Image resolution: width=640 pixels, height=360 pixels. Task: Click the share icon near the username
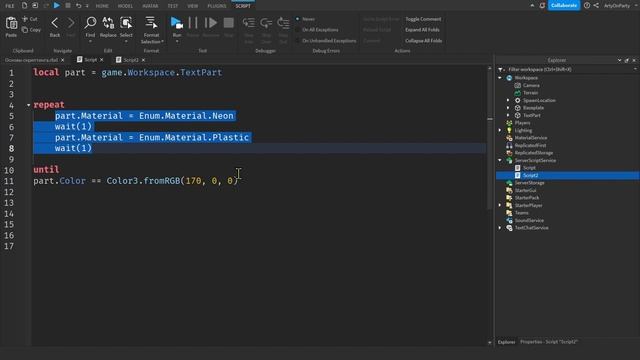tap(596, 6)
